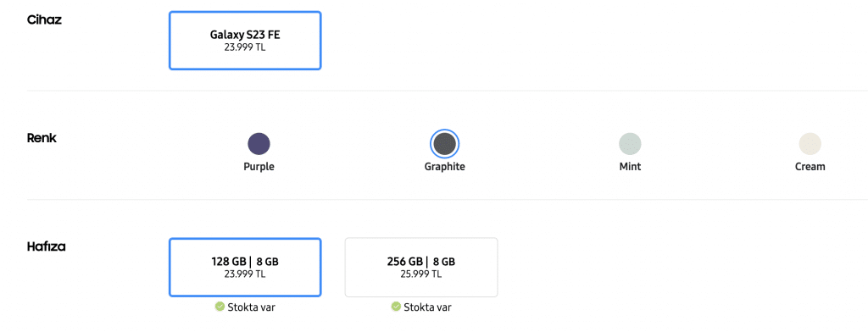Click the Purple color label
Viewport: 868px width, 332px height.
point(259,167)
